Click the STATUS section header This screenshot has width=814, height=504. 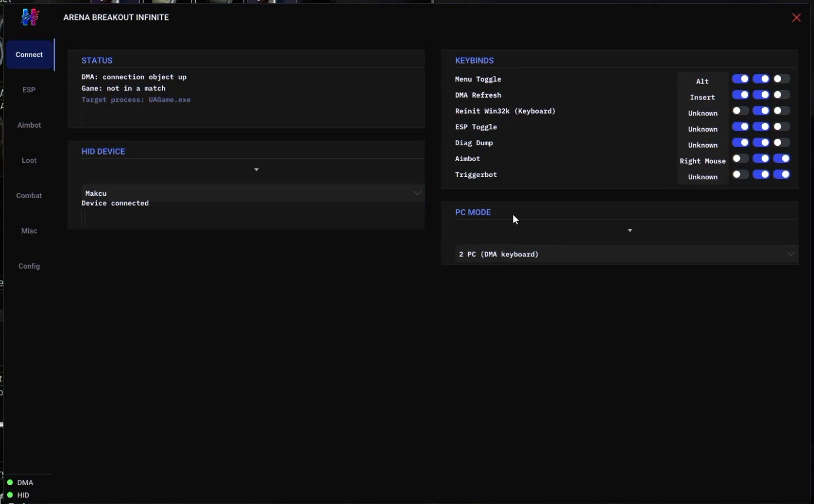point(97,61)
